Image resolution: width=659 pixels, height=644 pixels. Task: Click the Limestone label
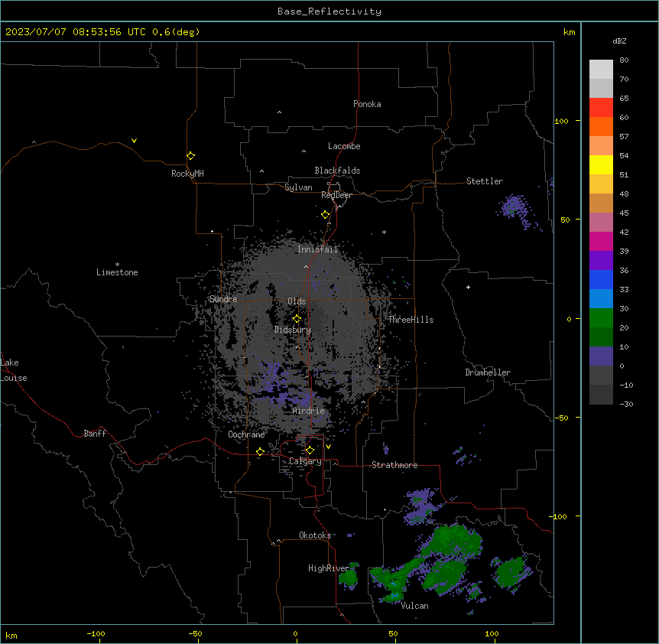pyautogui.click(x=117, y=272)
